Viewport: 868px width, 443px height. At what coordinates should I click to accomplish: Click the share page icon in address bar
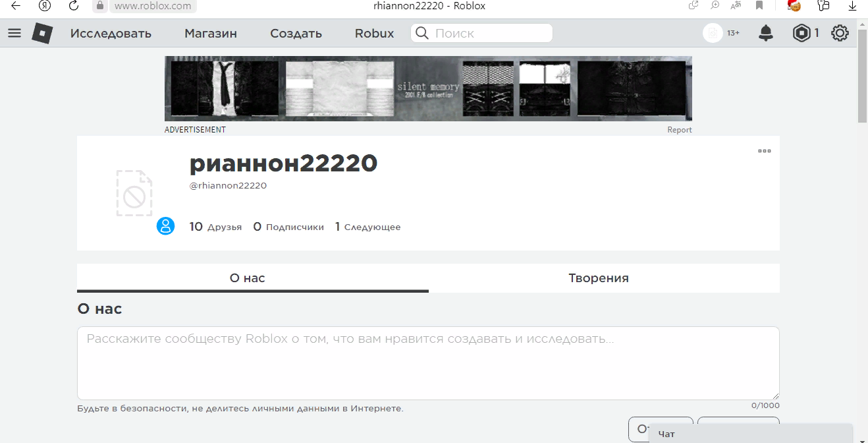click(693, 6)
